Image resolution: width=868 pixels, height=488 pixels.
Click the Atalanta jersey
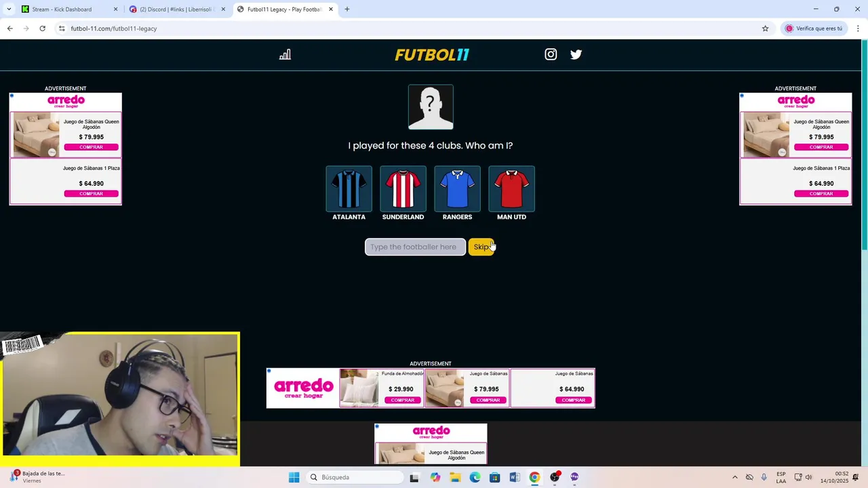point(349,188)
